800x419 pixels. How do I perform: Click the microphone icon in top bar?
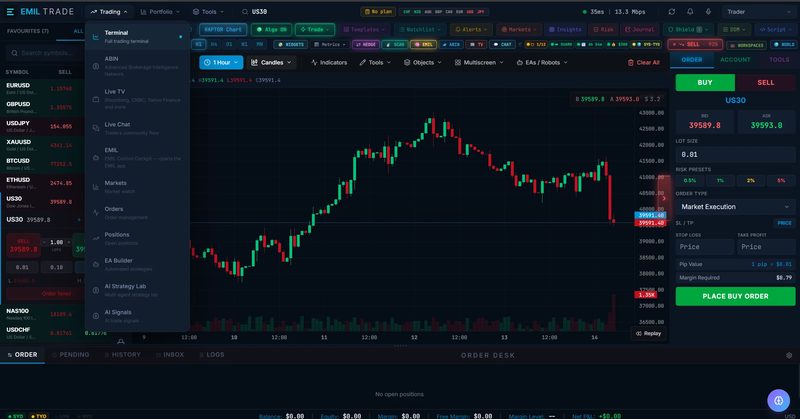point(708,12)
